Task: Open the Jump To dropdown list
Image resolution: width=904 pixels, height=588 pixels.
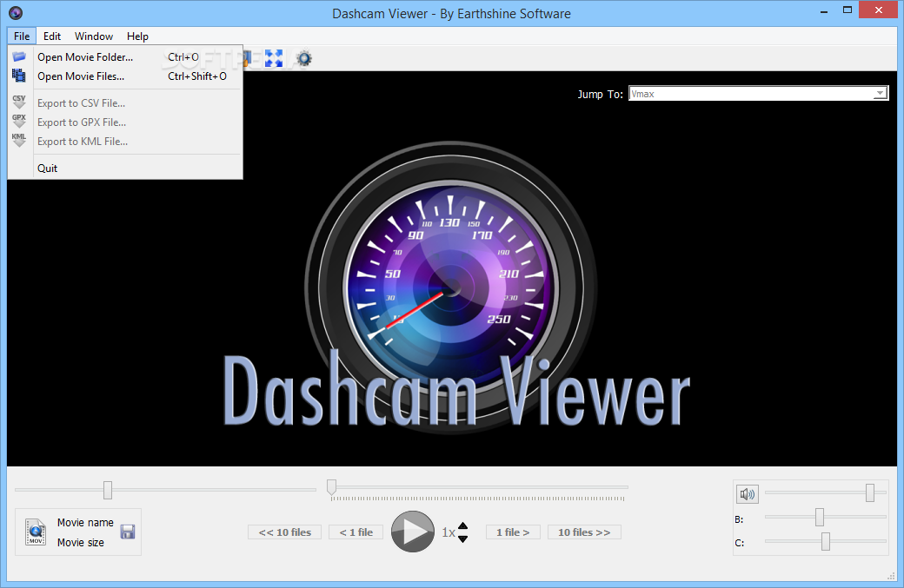Action: coord(880,93)
